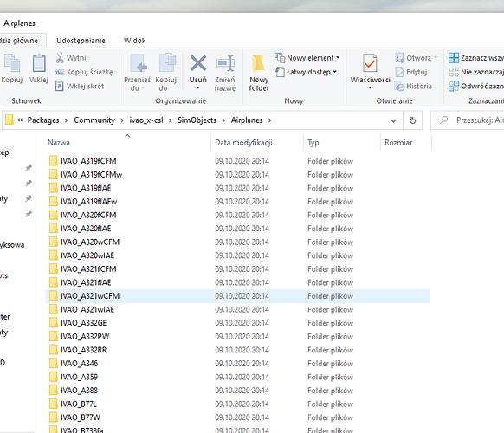This screenshot has height=433, width=504.
Task: Open the Przenieś do dropdown
Action: (x=137, y=74)
